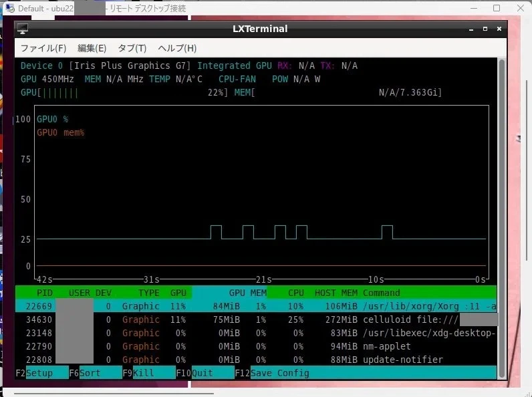
Task: Click the remote desktop connection app icon
Action: click(10, 8)
